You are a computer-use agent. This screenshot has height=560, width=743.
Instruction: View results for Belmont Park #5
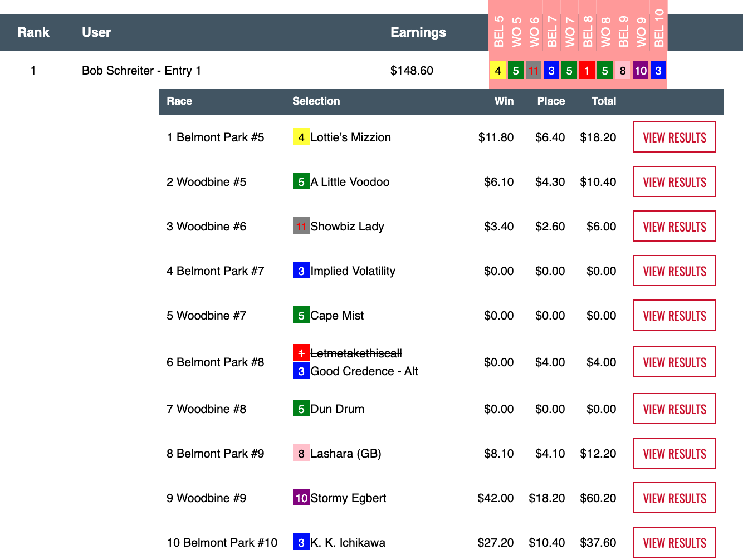[674, 137]
